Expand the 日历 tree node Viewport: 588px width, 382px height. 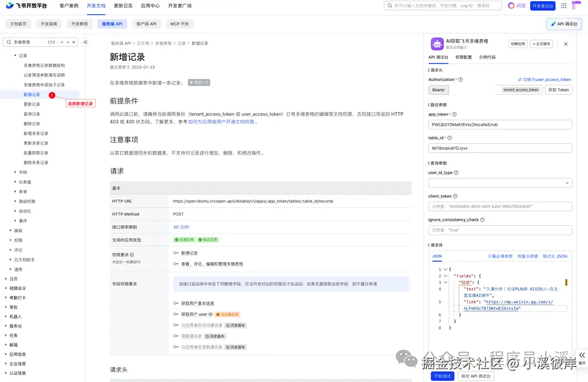[6, 279]
